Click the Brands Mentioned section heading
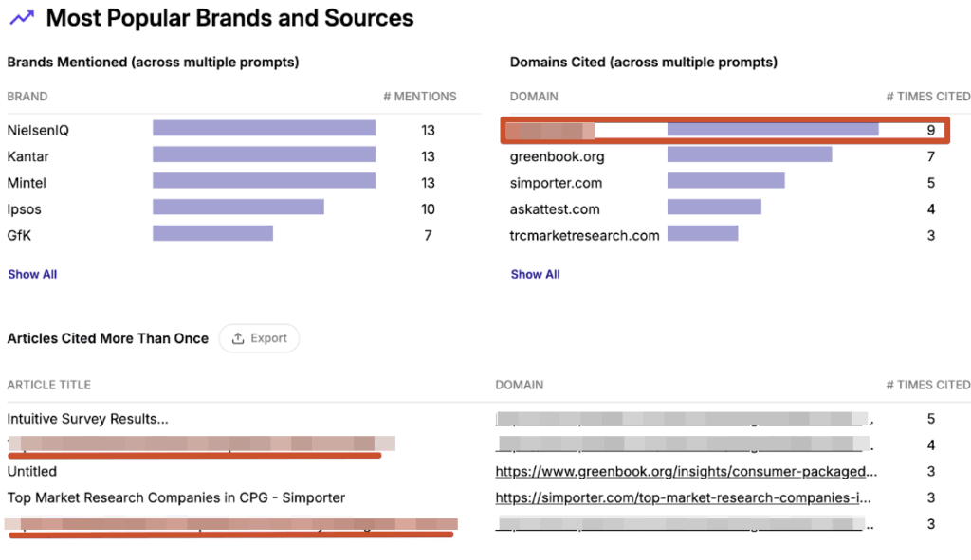Screen dimensions: 971x560 coord(153,62)
